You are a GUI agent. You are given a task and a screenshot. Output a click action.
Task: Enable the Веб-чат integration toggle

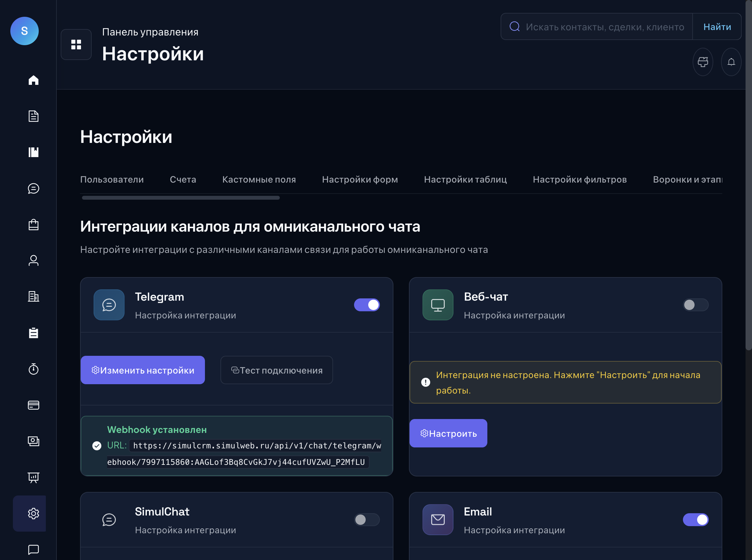coord(696,305)
